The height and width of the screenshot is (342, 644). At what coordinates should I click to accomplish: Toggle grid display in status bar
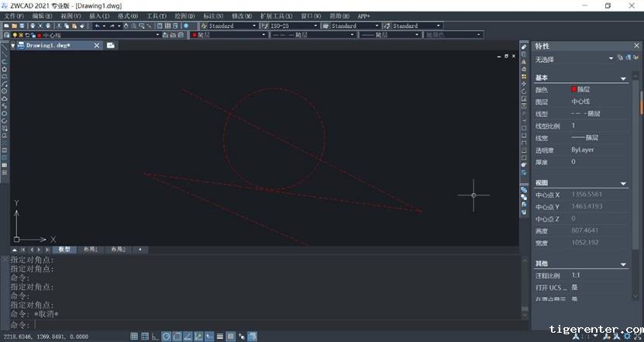click(145, 336)
